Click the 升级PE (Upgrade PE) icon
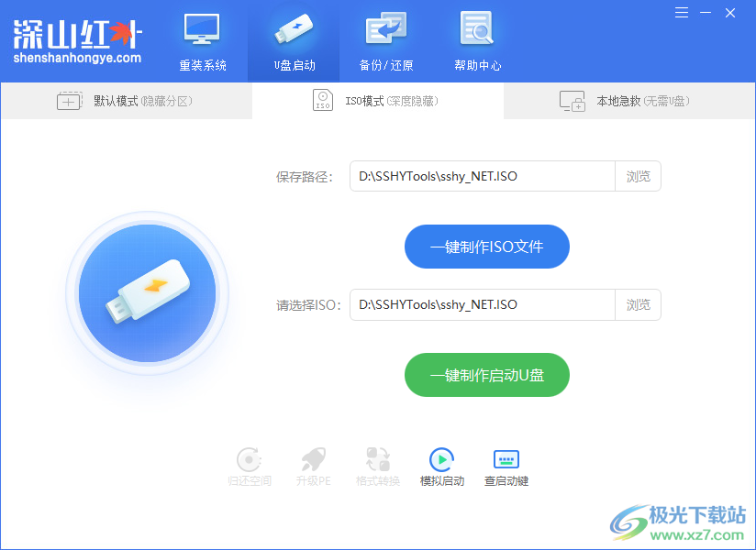756x550 pixels. [x=313, y=466]
